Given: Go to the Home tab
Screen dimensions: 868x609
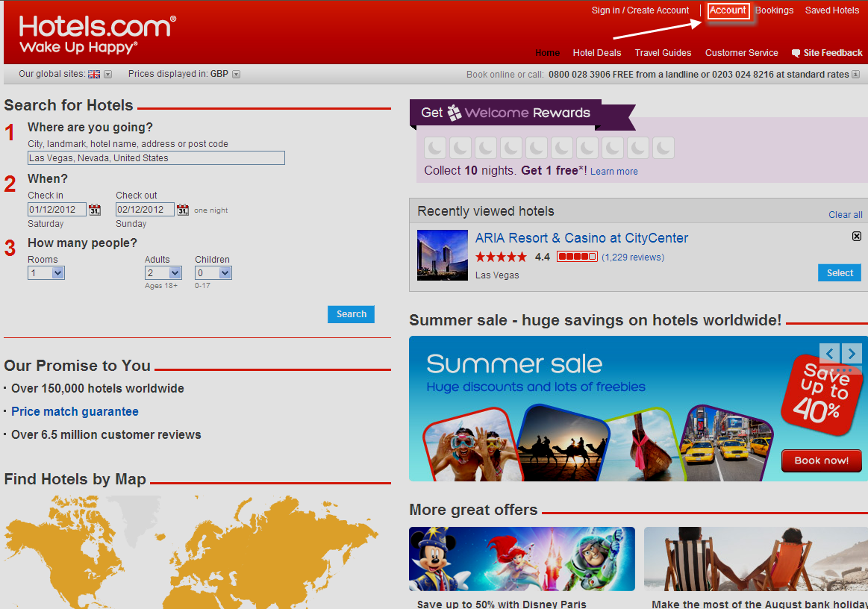Looking at the screenshot, I should (x=548, y=53).
